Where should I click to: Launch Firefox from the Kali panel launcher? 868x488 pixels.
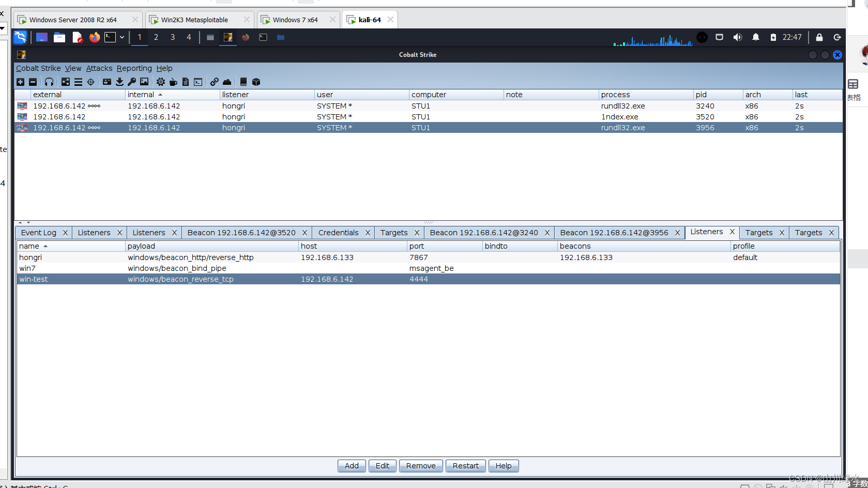coord(94,37)
